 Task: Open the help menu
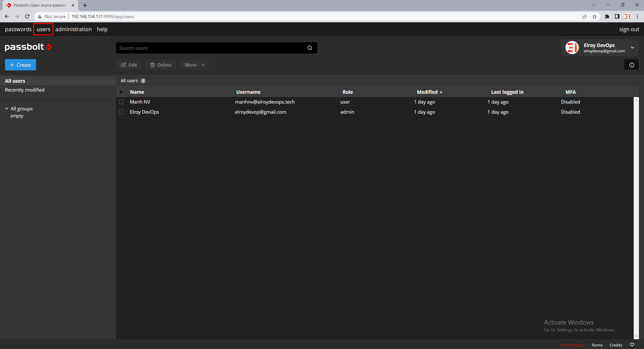tap(102, 29)
